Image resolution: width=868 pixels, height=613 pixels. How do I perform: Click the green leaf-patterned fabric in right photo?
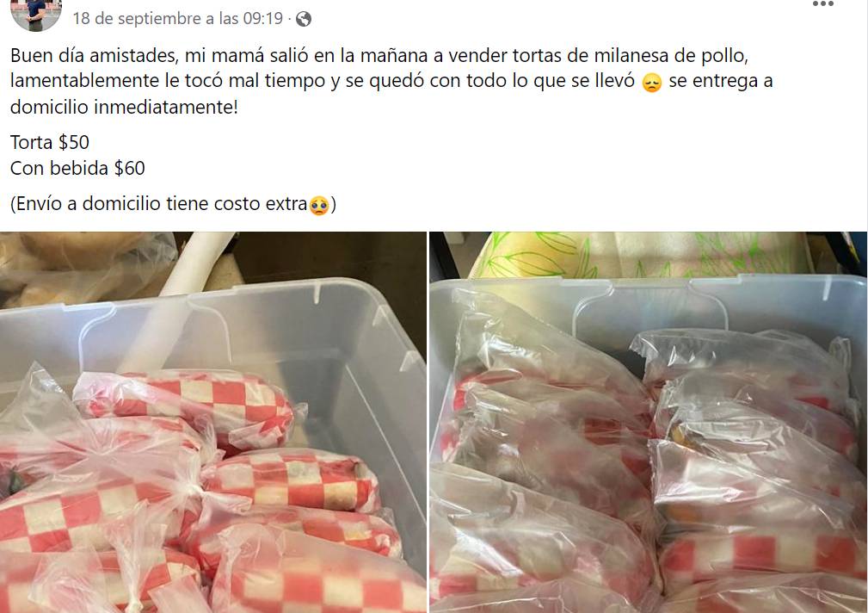click(637, 255)
